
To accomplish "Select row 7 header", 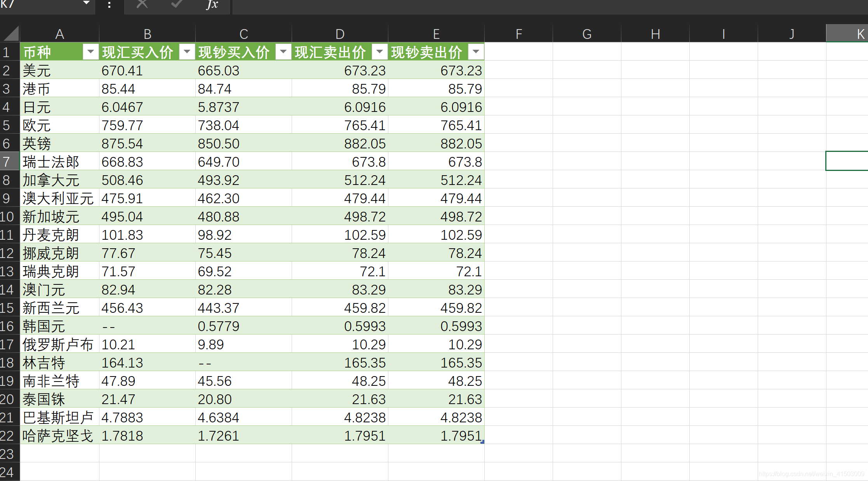I will [10, 161].
